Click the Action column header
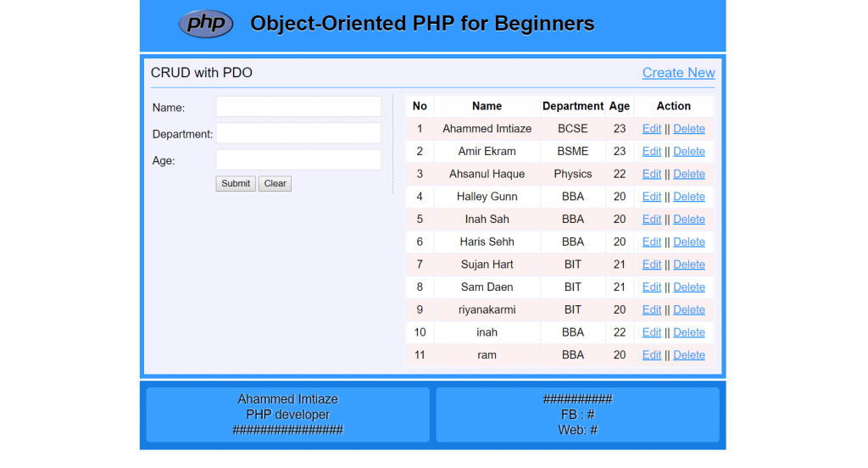 (674, 106)
